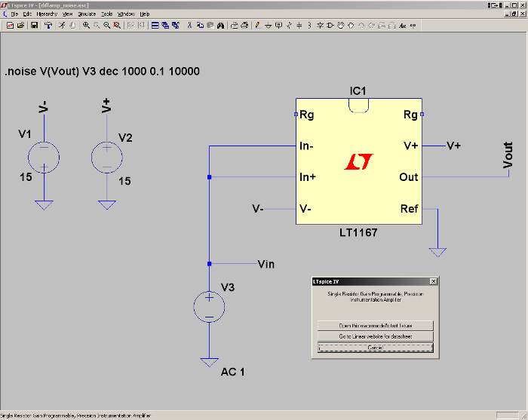This screenshot has width=528, height=420.
Task: Open Control Panel via the hammer icon
Action: 48,26
